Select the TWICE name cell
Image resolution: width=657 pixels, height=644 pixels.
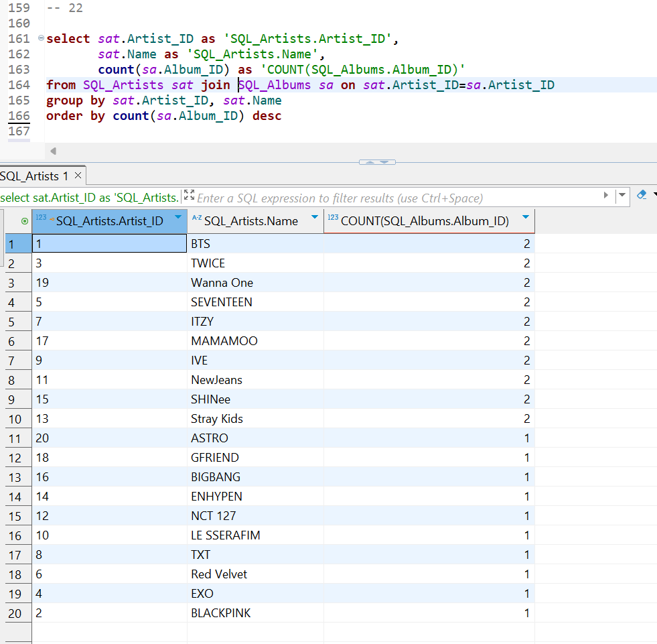[x=255, y=263]
